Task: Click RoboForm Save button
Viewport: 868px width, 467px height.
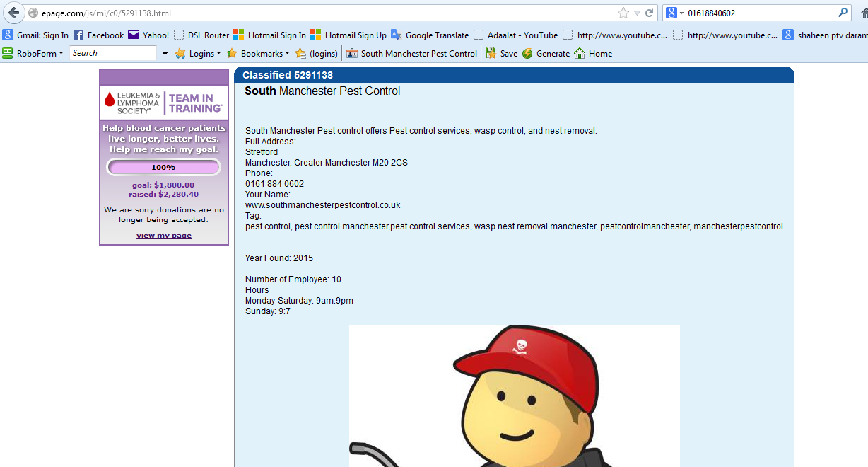Action: click(x=502, y=53)
